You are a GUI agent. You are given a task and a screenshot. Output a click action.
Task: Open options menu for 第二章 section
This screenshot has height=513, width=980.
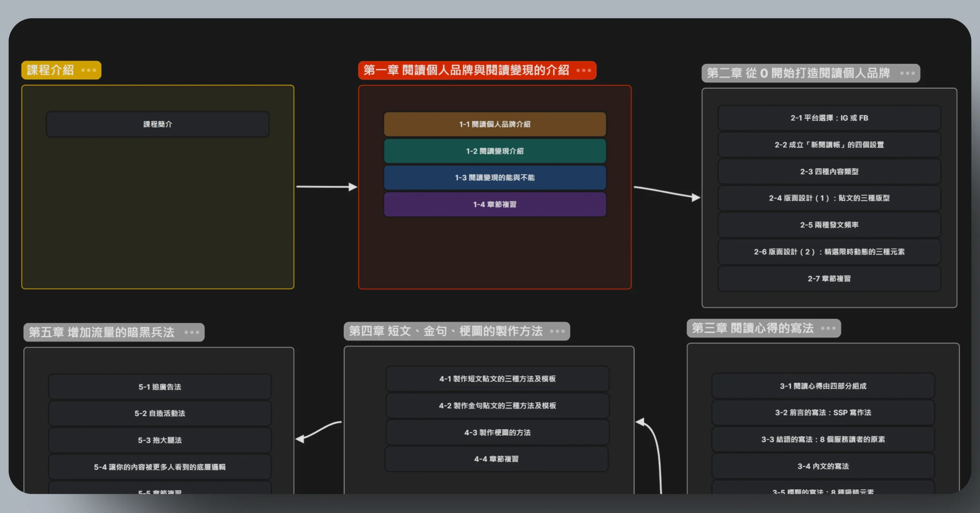coord(907,73)
